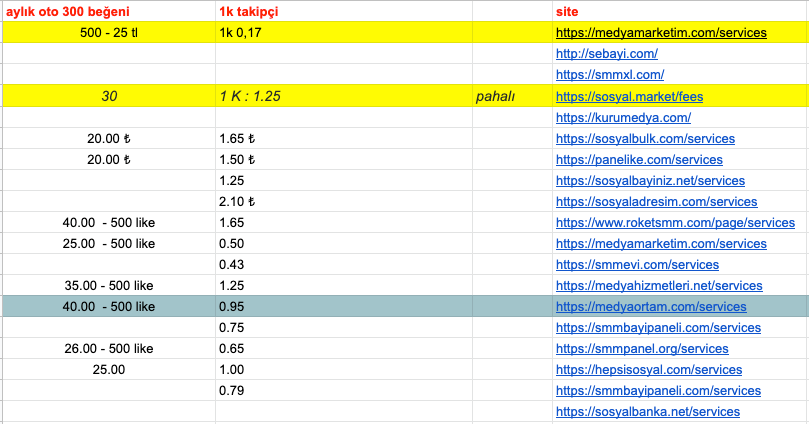
Task: Click '40.00 - 500 like' in the roketsmm row
Action: coord(109,223)
